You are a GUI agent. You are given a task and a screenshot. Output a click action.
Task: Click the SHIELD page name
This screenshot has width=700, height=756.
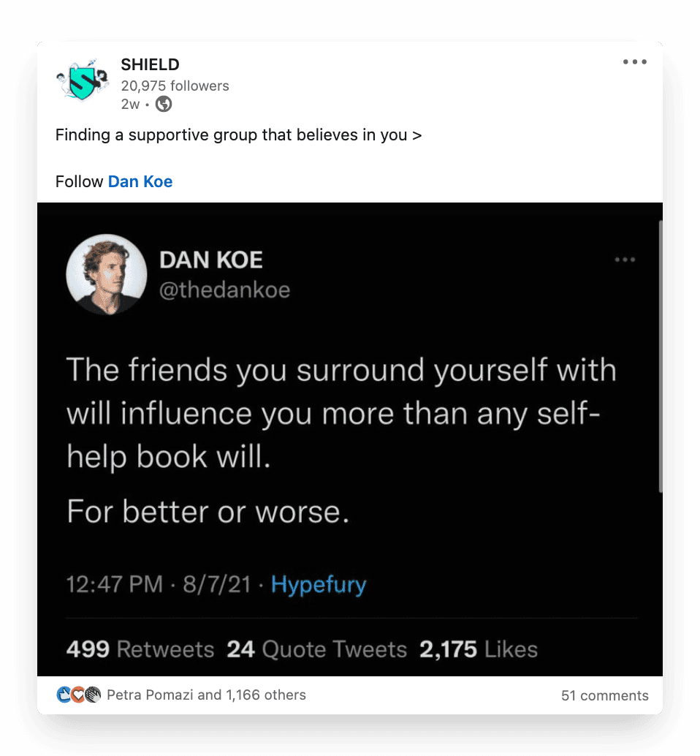[150, 64]
